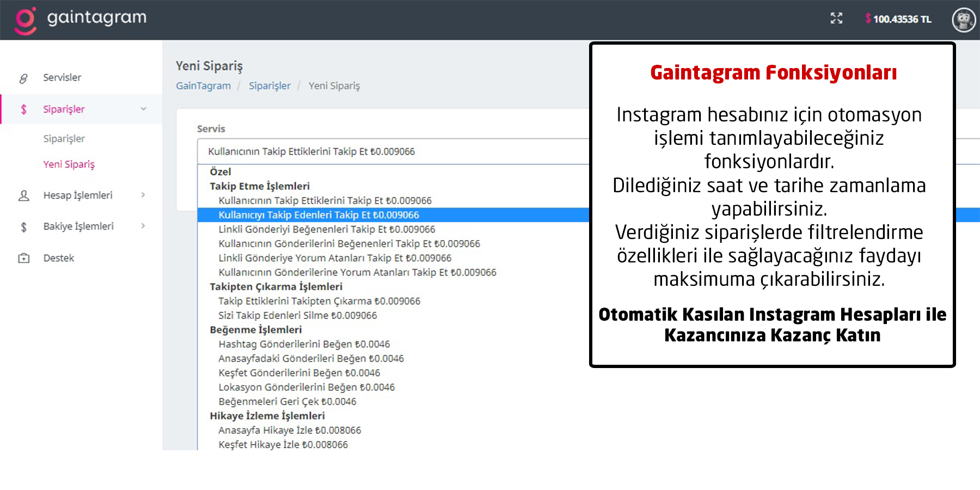Expand the Hesap İşlemleri chevron
The height and width of the screenshot is (490, 980).
143,195
